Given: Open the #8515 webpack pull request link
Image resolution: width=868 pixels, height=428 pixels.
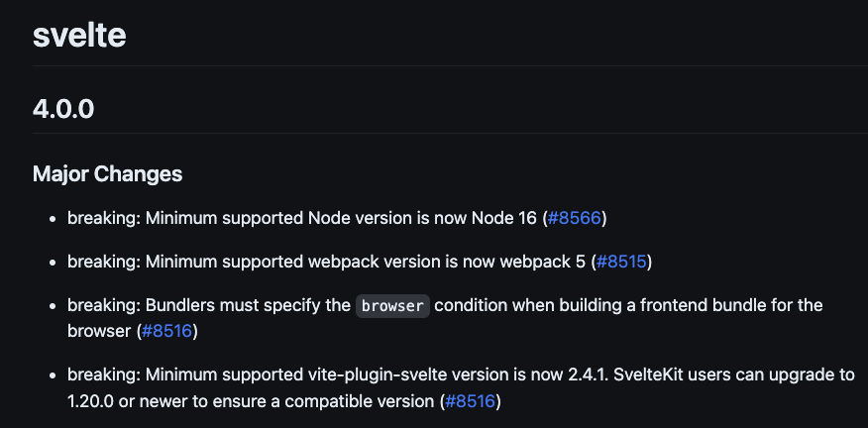Looking at the screenshot, I should pyautogui.click(x=621, y=262).
